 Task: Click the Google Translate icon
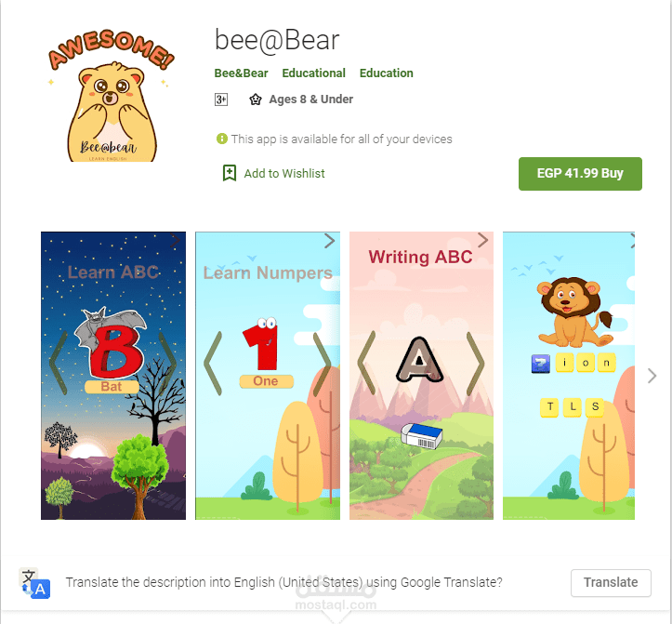(35, 583)
